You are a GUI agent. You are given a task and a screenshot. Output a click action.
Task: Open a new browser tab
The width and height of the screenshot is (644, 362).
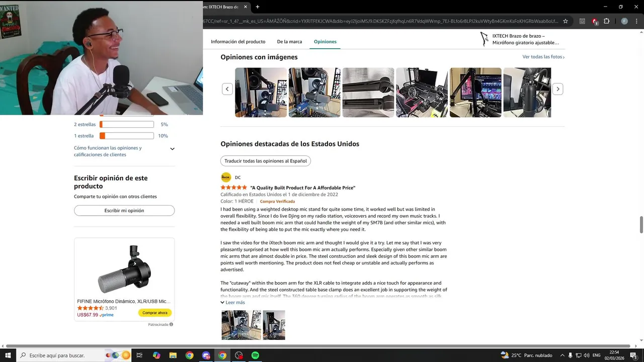tap(258, 7)
